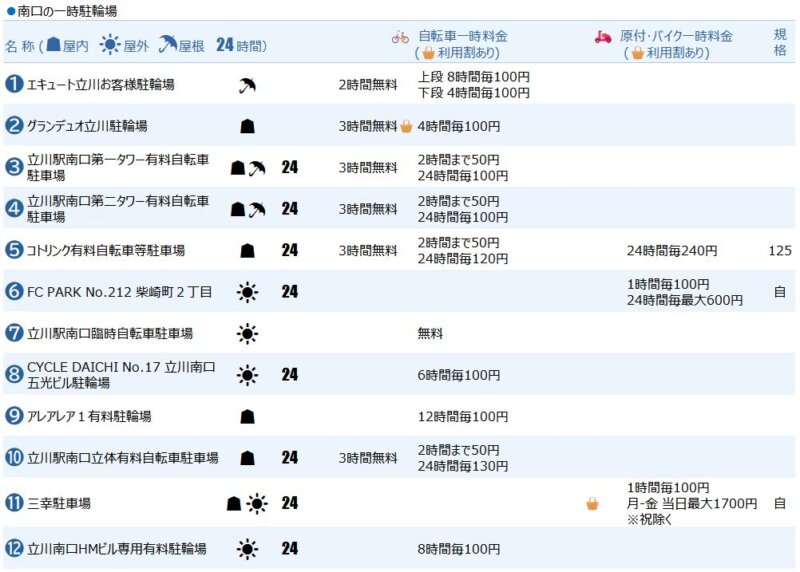Click 2時間無料 in エキュート立川 row
The height and width of the screenshot is (572, 800).
pyautogui.click(x=368, y=85)
